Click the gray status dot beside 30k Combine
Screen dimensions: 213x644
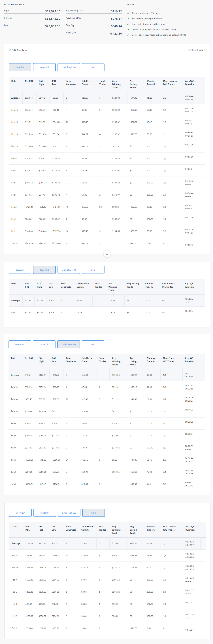pyautogui.click(x=10, y=50)
